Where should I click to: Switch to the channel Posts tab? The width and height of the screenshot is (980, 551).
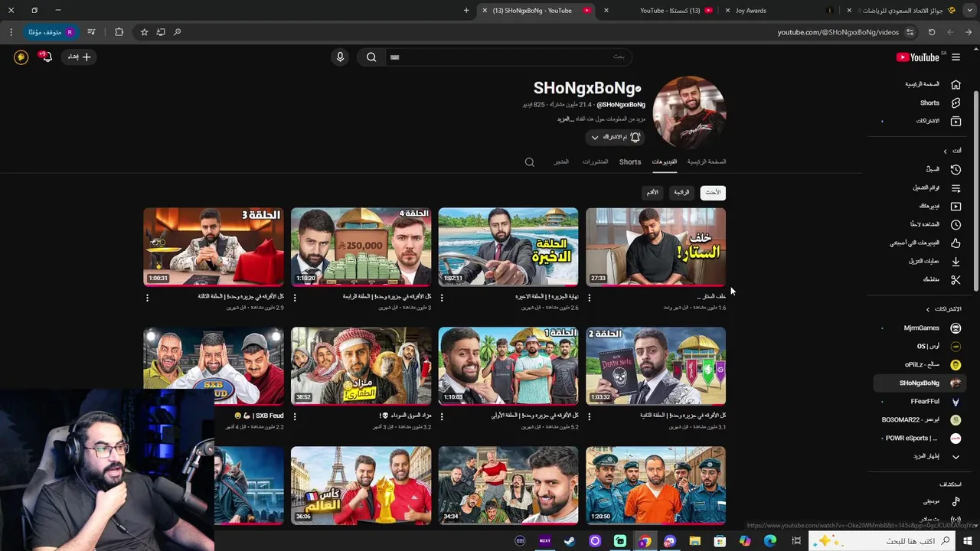point(595,162)
